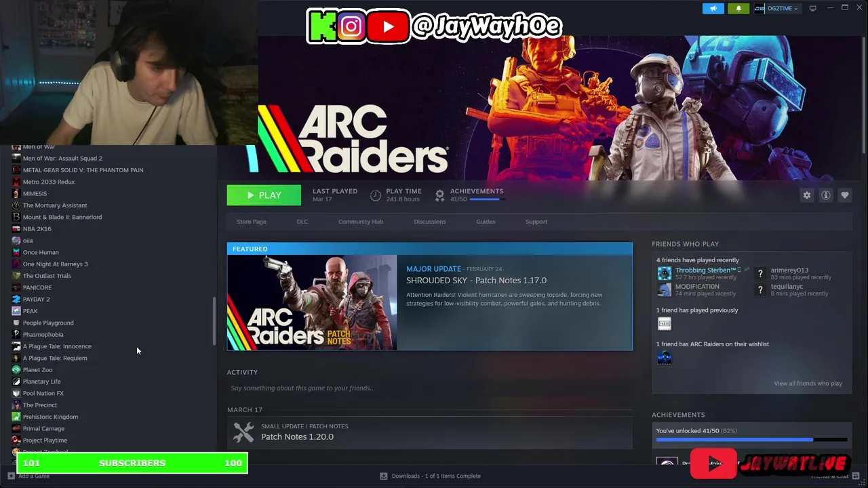
Task: Open the Support tab
Action: click(536, 222)
